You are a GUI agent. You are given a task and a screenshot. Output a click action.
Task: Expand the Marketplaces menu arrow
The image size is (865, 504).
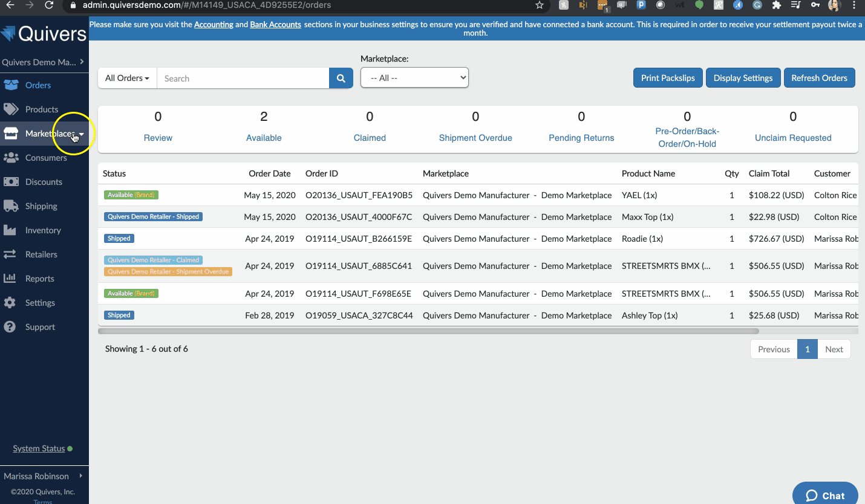pos(82,134)
